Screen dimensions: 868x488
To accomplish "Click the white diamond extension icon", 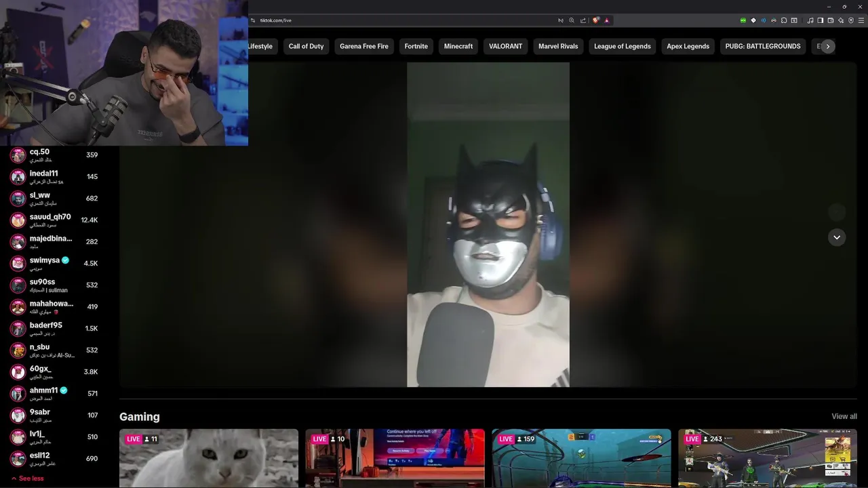I will (753, 20).
